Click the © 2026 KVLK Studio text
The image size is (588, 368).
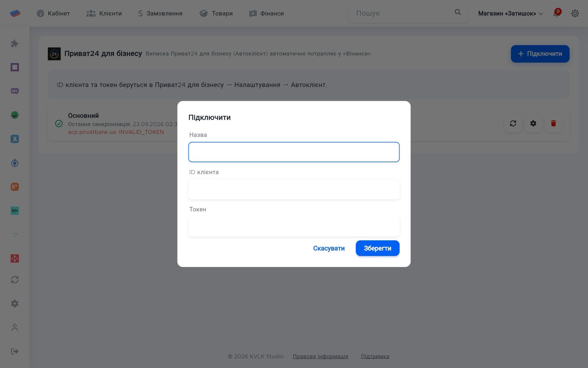[x=255, y=356]
